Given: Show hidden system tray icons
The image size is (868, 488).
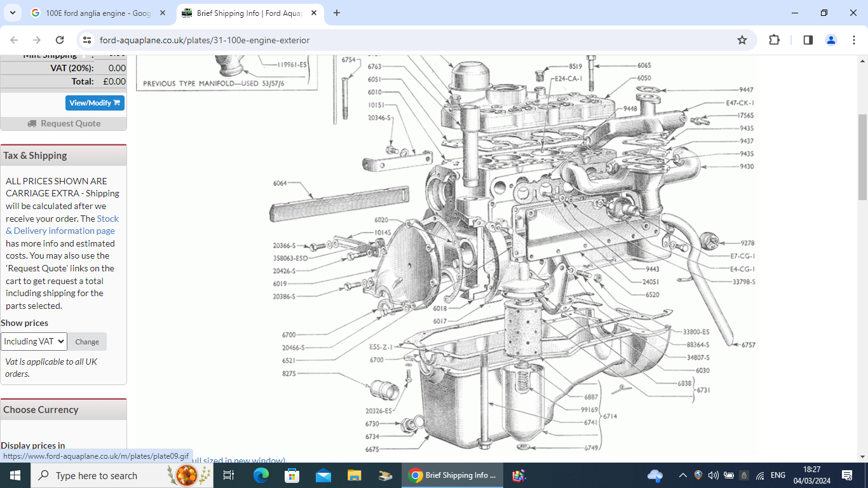Looking at the screenshot, I should point(682,475).
